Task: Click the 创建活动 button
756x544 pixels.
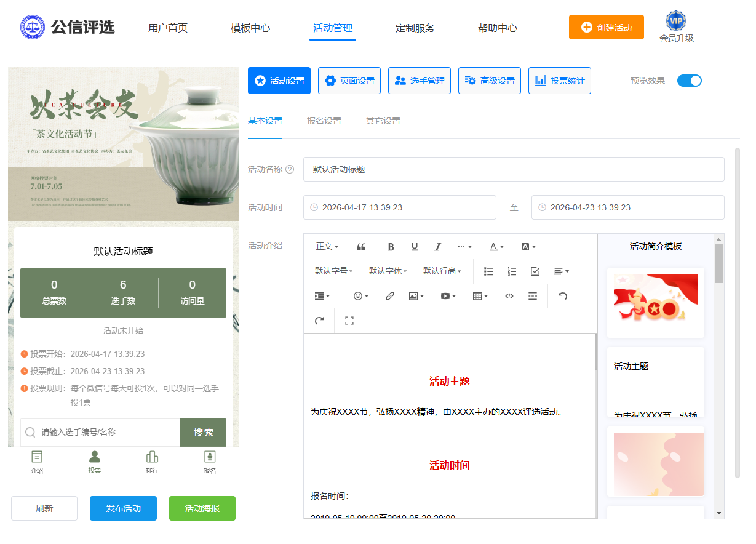Action: (x=607, y=27)
